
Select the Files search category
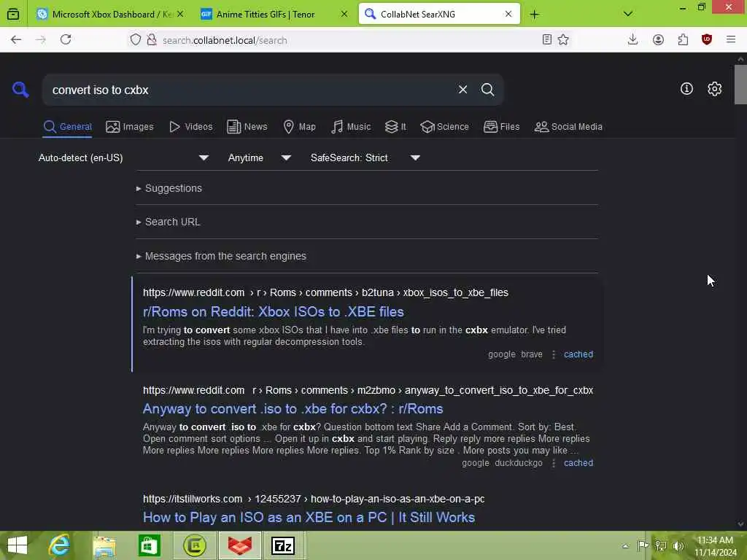[x=502, y=127]
